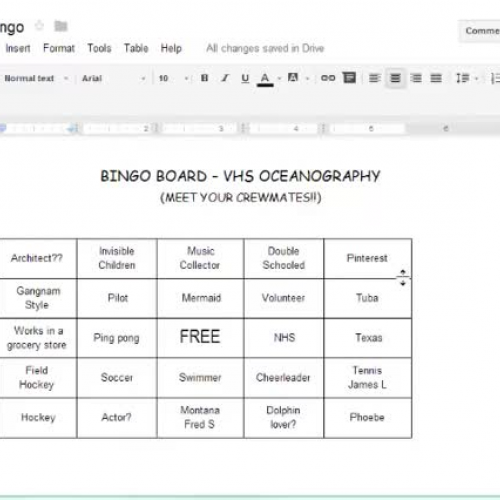Click the left indent marker on ruler
This screenshot has height=500, width=500.
click(3, 128)
